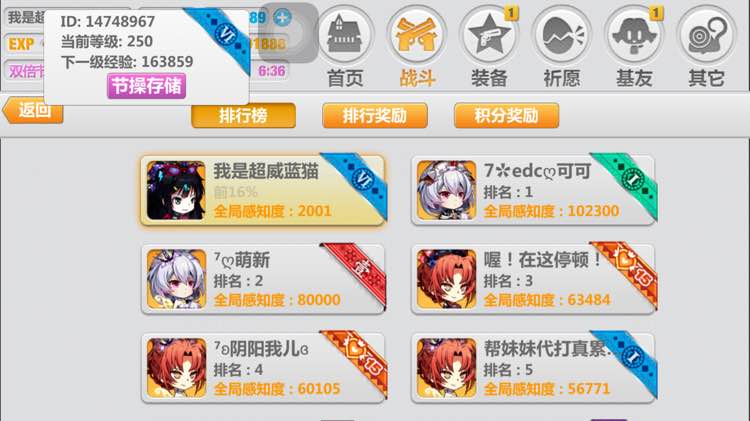Open the 祈愿 cracked egg icon
Screen dimensions: 750x421
click(561, 35)
